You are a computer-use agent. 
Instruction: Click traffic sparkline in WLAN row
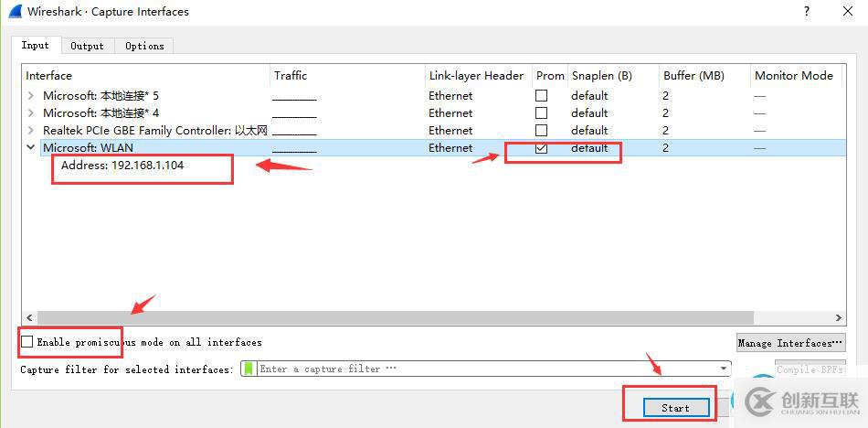tap(294, 151)
